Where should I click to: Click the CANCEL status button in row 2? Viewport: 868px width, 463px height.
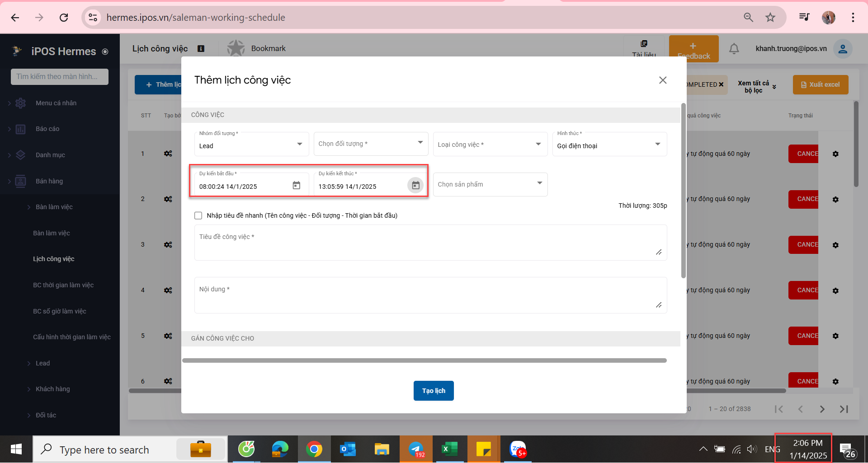point(803,199)
